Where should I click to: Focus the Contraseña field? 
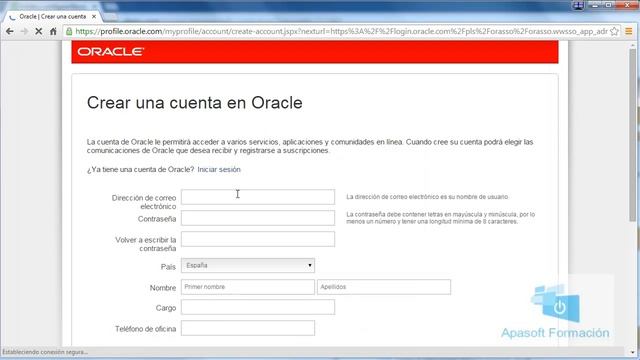tap(258, 218)
